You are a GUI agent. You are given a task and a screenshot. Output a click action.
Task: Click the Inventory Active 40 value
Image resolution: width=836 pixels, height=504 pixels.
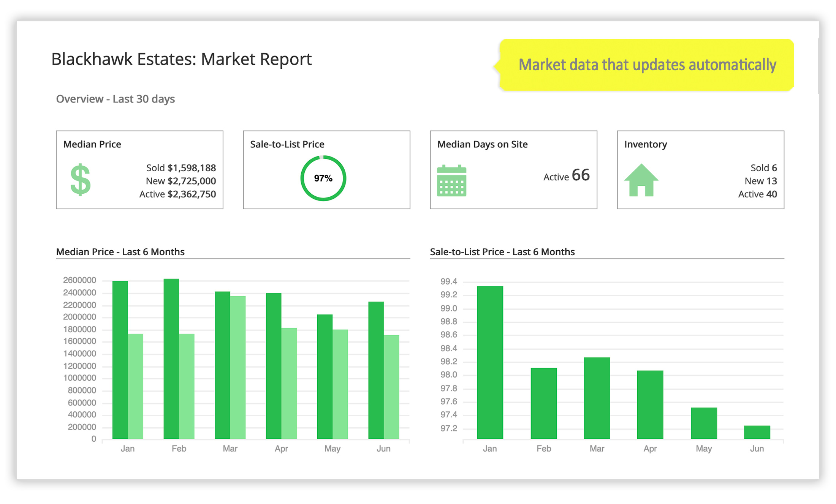click(x=757, y=194)
